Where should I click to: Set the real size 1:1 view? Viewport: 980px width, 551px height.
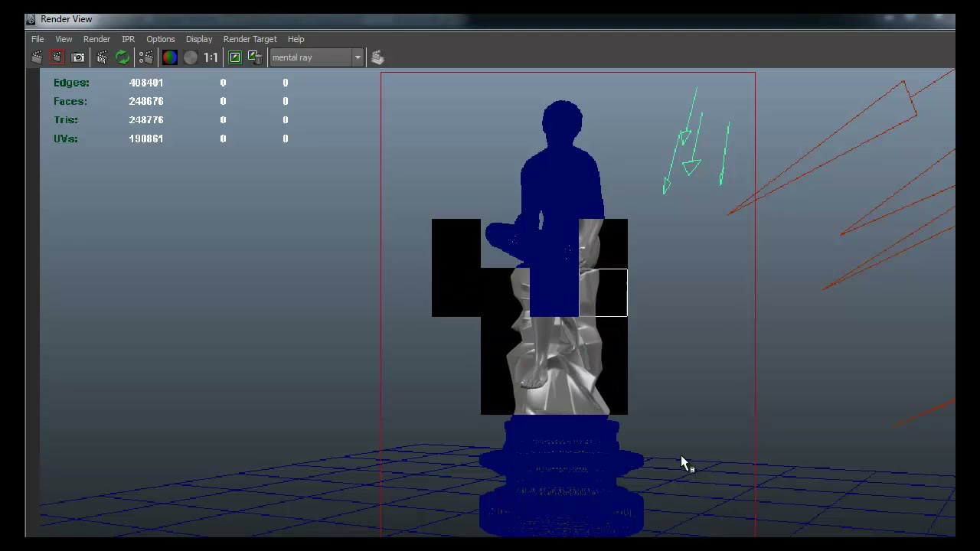pos(211,57)
